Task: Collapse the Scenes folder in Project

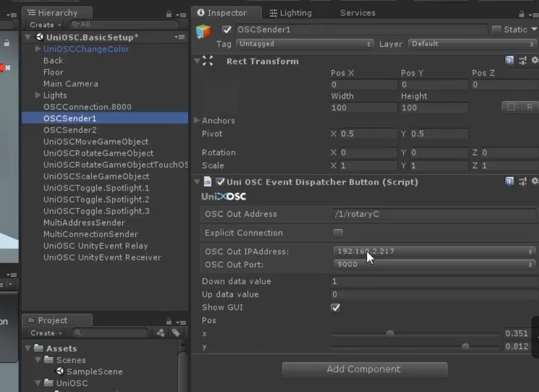Action: point(38,360)
